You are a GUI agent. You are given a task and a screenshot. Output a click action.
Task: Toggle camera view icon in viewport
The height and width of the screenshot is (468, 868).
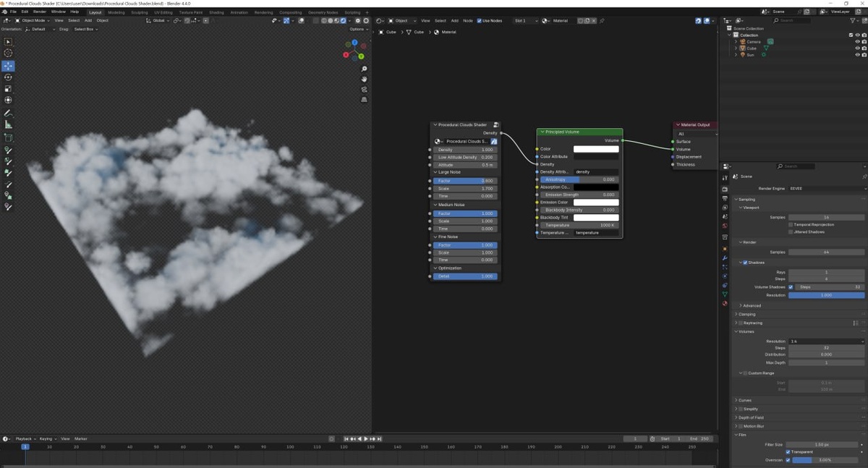(364, 89)
